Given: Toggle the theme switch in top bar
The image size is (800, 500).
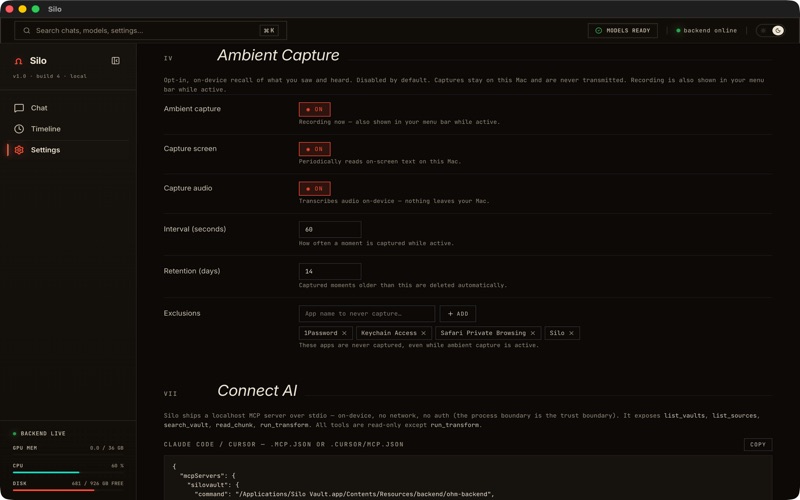Looking at the screenshot, I should click(x=770, y=31).
